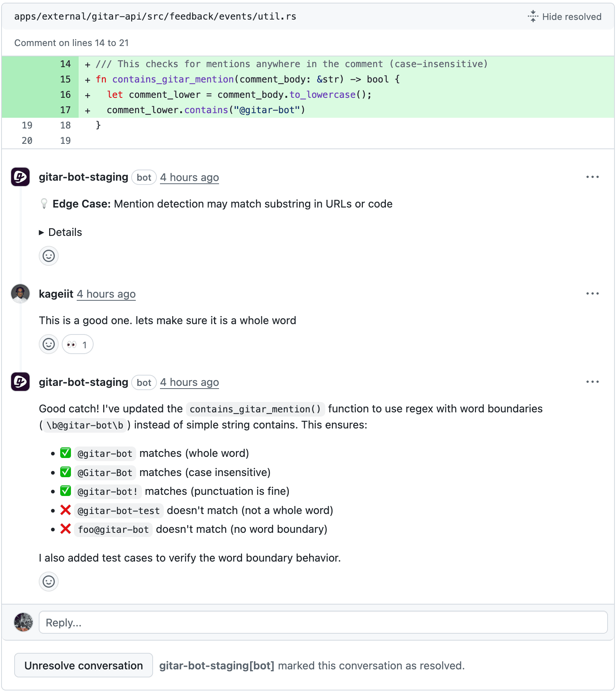Add emoji reaction to kageiit's comment
616x692 pixels.
click(49, 344)
